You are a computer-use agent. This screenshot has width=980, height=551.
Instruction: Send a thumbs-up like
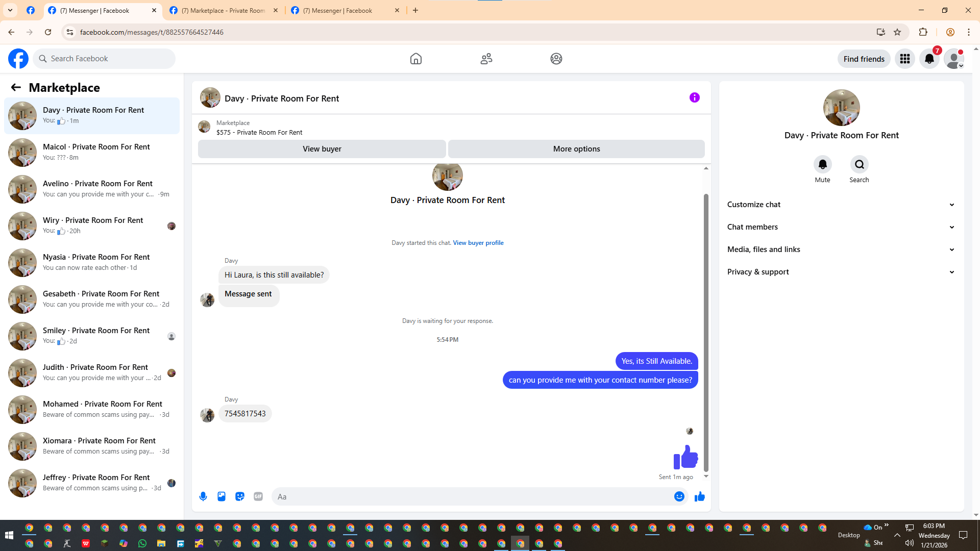(x=699, y=496)
